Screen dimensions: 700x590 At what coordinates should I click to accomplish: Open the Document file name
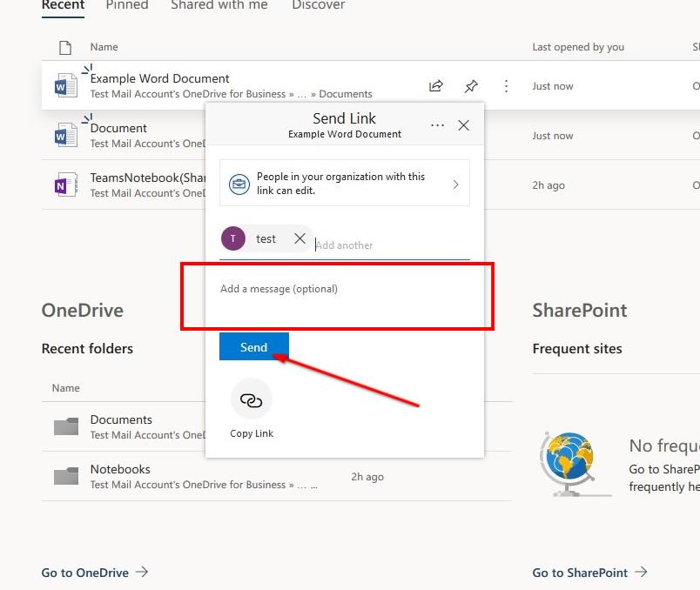118,128
